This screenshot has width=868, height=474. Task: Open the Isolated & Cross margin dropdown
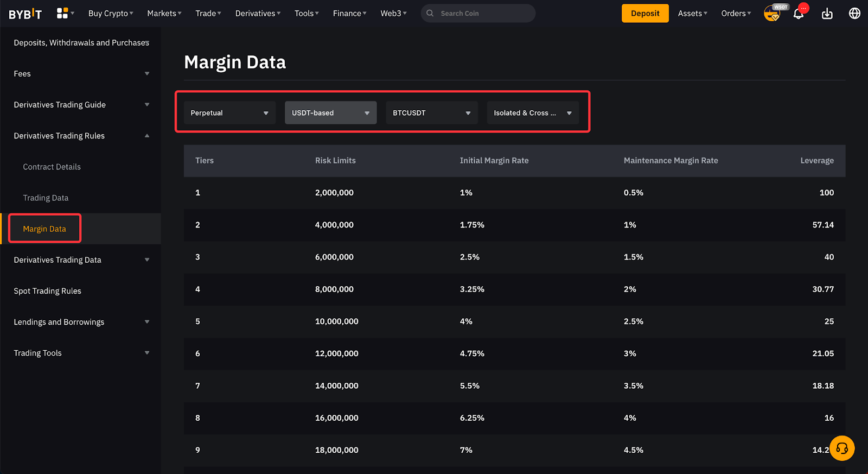532,113
